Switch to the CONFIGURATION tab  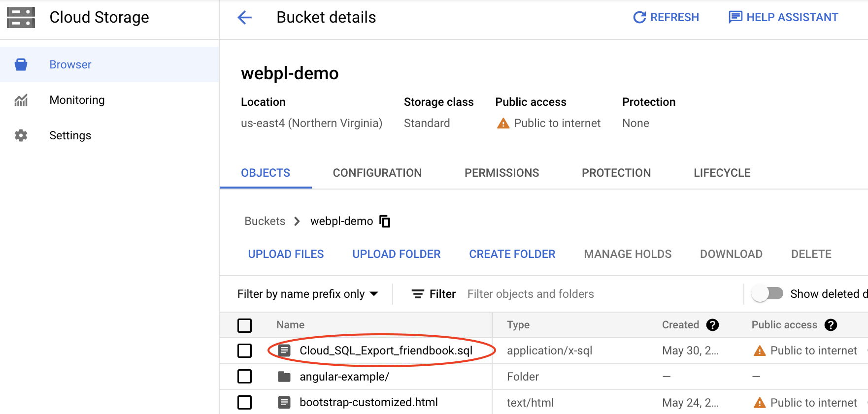tap(377, 173)
